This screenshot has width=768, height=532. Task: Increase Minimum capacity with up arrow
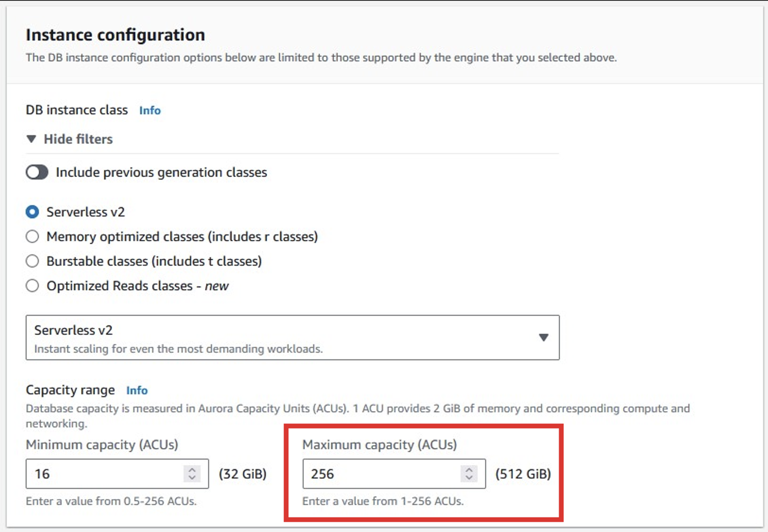coord(192,469)
